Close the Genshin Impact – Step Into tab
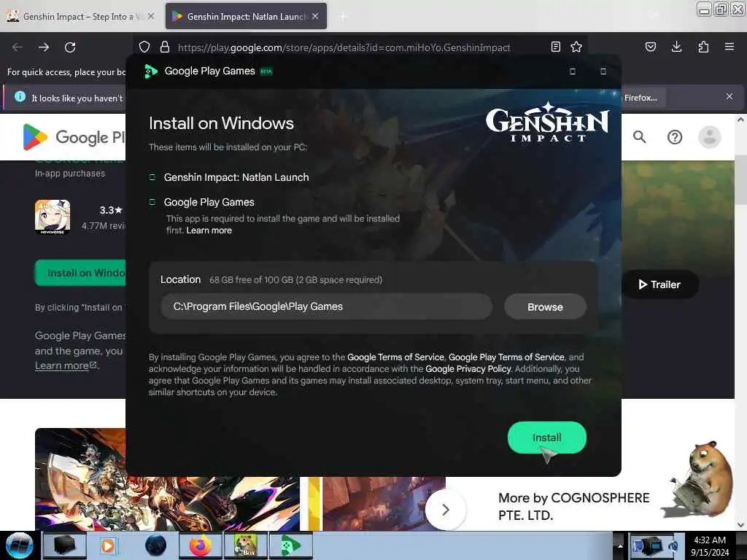The height and width of the screenshot is (560, 747). point(150,16)
